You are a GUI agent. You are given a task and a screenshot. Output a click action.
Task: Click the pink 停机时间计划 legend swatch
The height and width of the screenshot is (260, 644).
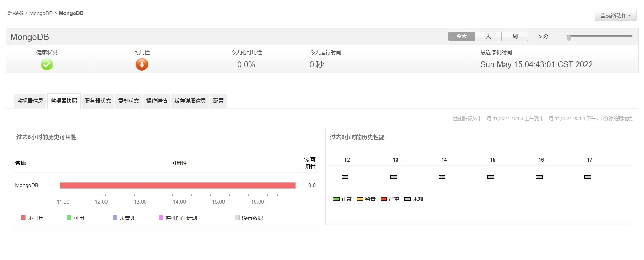click(161, 218)
